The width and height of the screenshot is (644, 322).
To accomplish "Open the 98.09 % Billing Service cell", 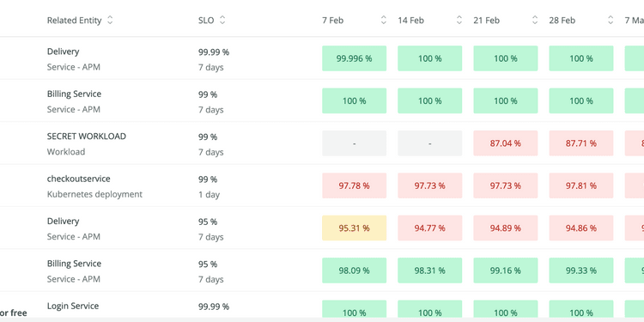I will tap(354, 270).
